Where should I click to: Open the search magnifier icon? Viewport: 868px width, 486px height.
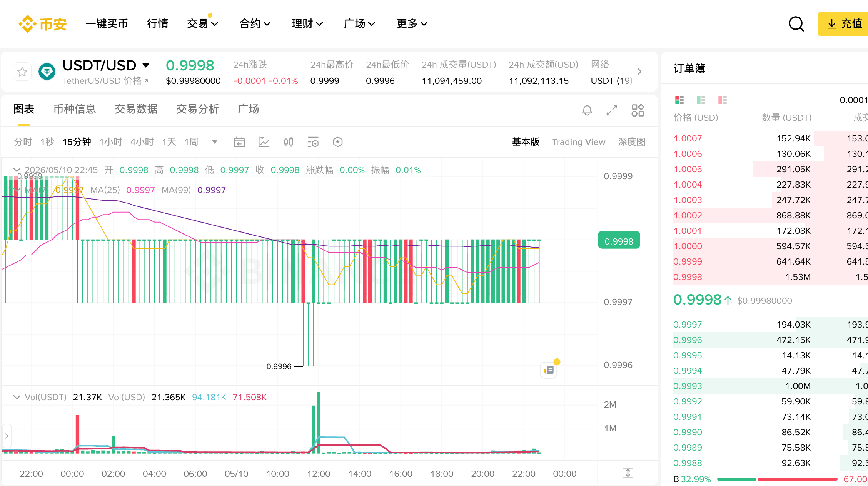pyautogui.click(x=796, y=24)
